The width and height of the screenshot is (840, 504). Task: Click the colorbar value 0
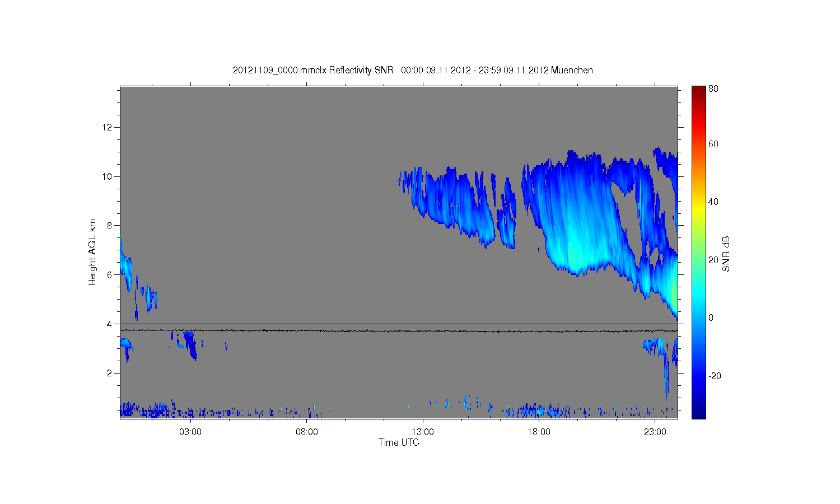point(711,318)
